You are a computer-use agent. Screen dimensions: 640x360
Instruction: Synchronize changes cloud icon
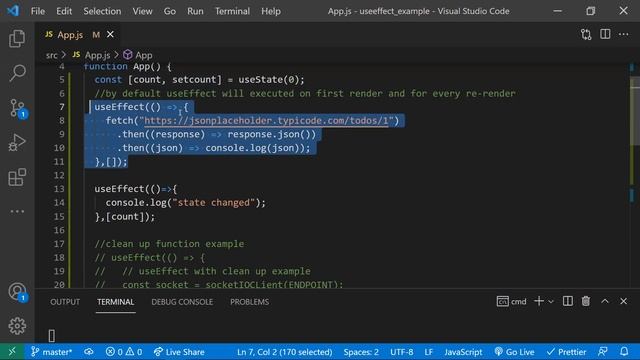click(x=89, y=351)
